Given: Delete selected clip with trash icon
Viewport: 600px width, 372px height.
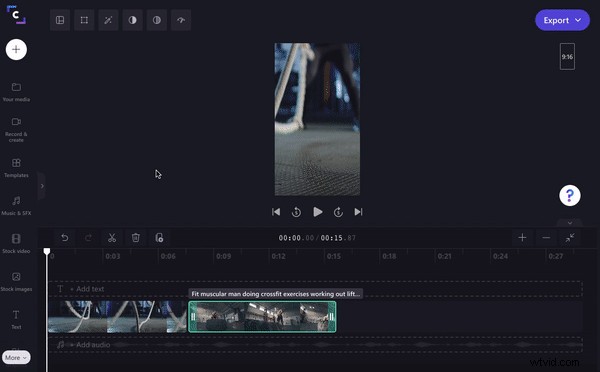Looking at the screenshot, I should (135, 238).
